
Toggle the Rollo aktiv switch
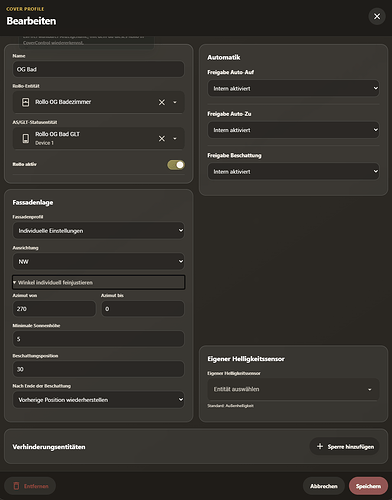click(x=176, y=165)
